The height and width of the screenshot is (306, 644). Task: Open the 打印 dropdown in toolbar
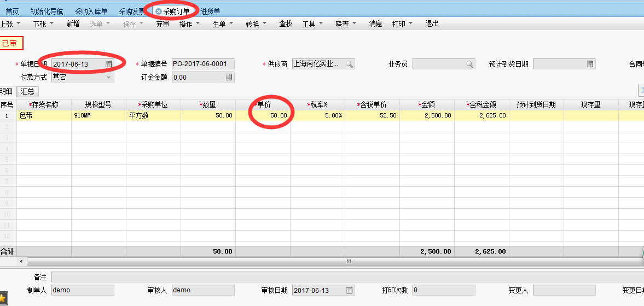[x=402, y=24]
